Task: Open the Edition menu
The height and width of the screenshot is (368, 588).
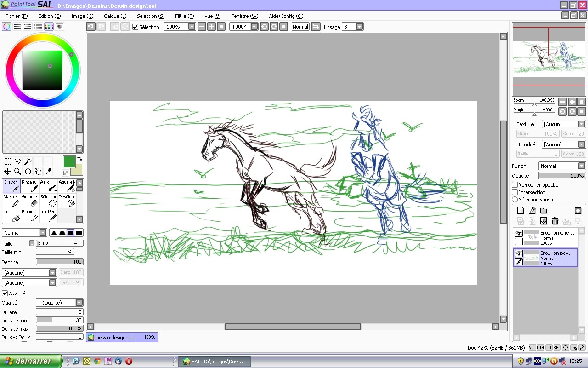Action: pos(49,16)
